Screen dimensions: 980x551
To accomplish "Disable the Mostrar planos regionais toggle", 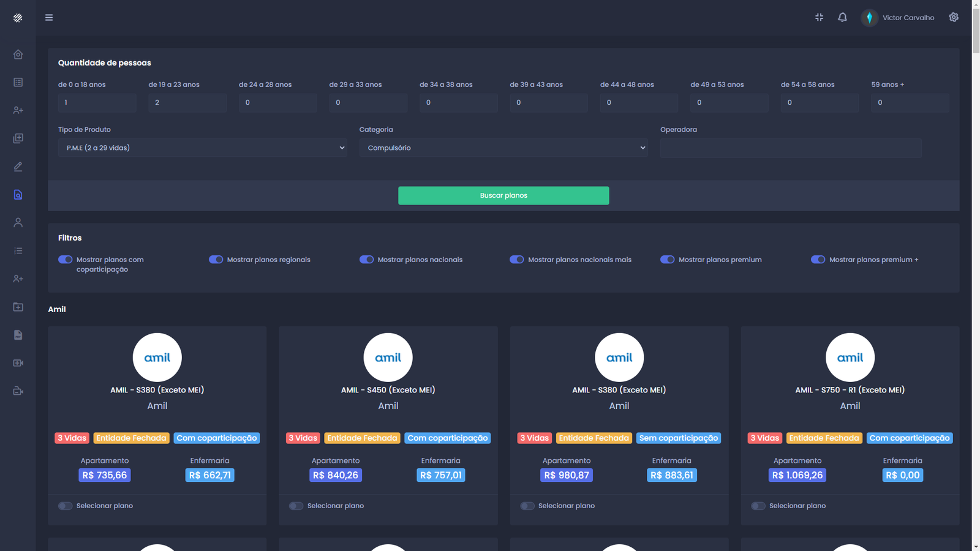I will pyautogui.click(x=216, y=260).
